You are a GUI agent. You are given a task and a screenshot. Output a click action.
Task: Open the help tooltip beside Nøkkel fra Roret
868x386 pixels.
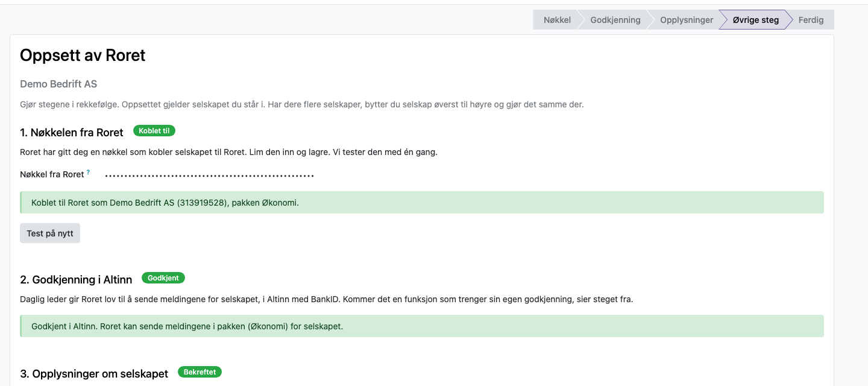[x=88, y=172]
